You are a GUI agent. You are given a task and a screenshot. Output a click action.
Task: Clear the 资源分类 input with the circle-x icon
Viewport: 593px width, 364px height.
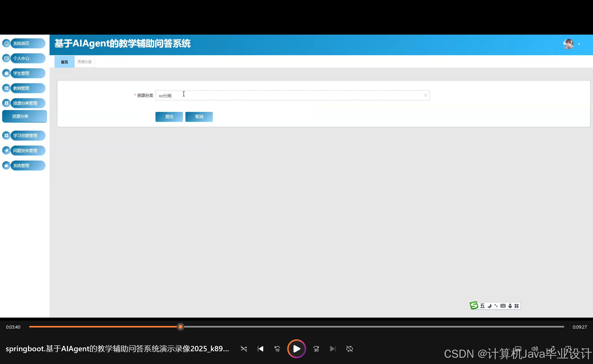coord(426,95)
